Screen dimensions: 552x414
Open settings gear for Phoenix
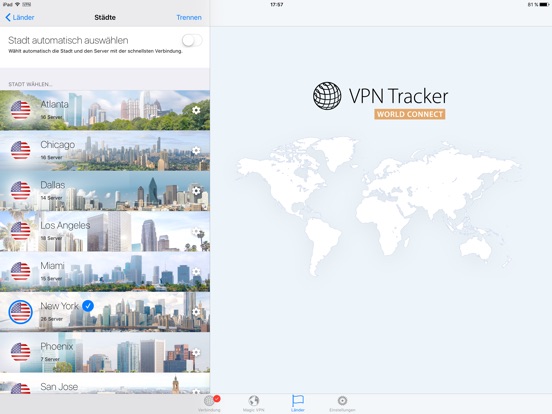(x=196, y=352)
